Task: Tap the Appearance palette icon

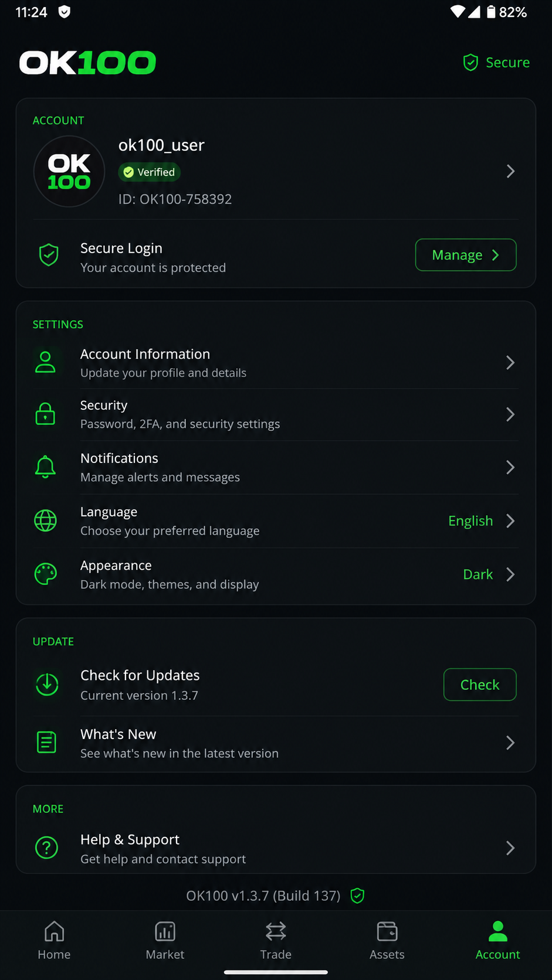Action: pos(45,574)
